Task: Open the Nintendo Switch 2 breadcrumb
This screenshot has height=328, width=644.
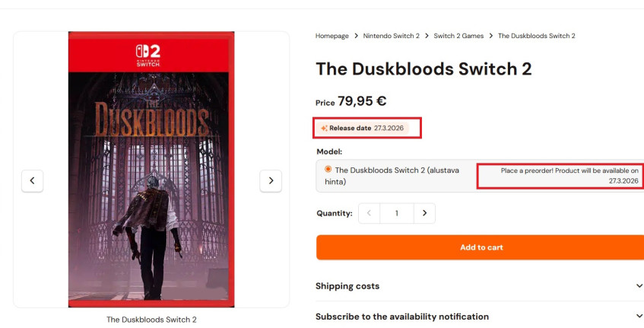Action: pos(391,36)
